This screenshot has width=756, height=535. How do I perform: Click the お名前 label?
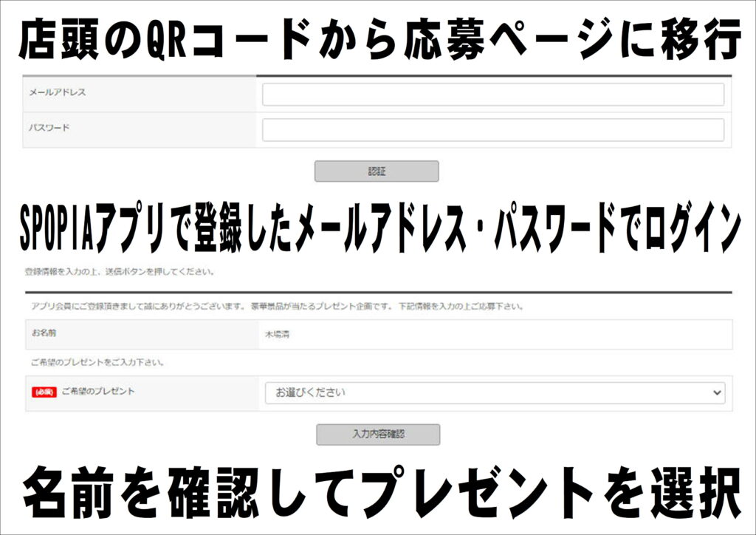tap(44, 333)
